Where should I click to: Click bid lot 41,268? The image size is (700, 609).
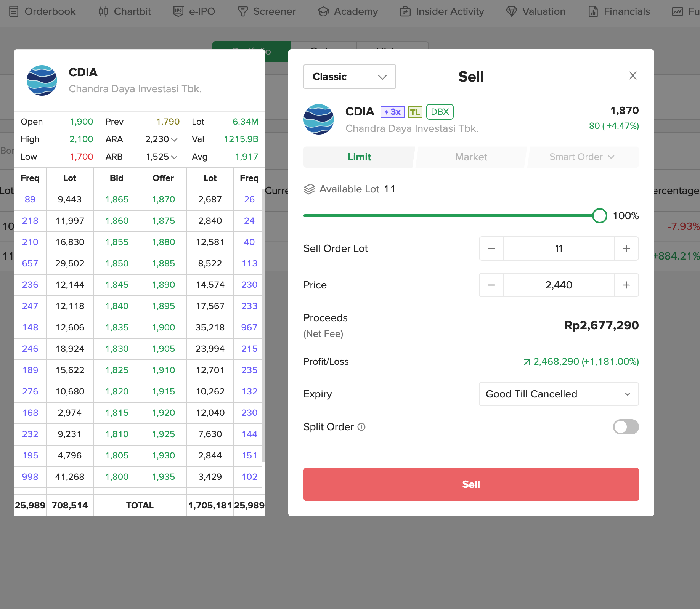tap(70, 477)
